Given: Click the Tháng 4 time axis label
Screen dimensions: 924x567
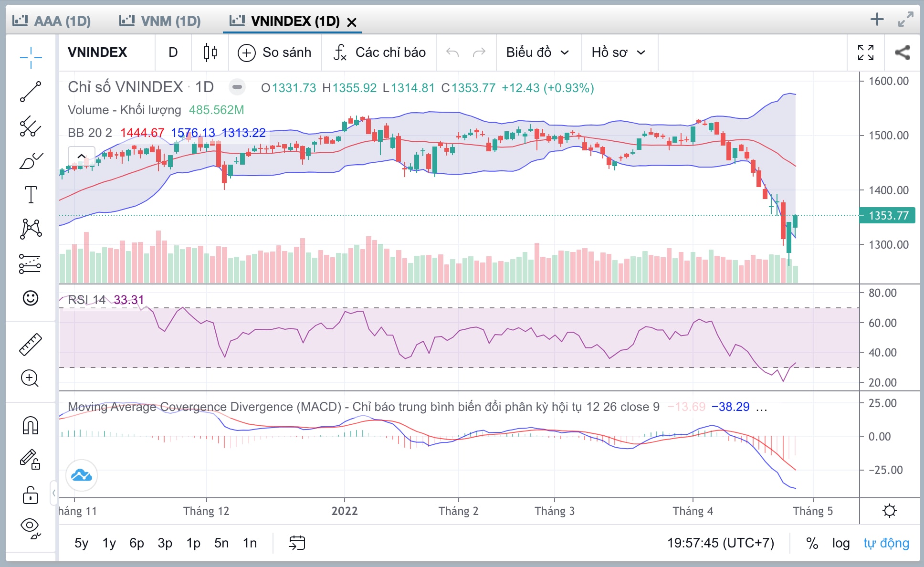Looking at the screenshot, I should (693, 511).
